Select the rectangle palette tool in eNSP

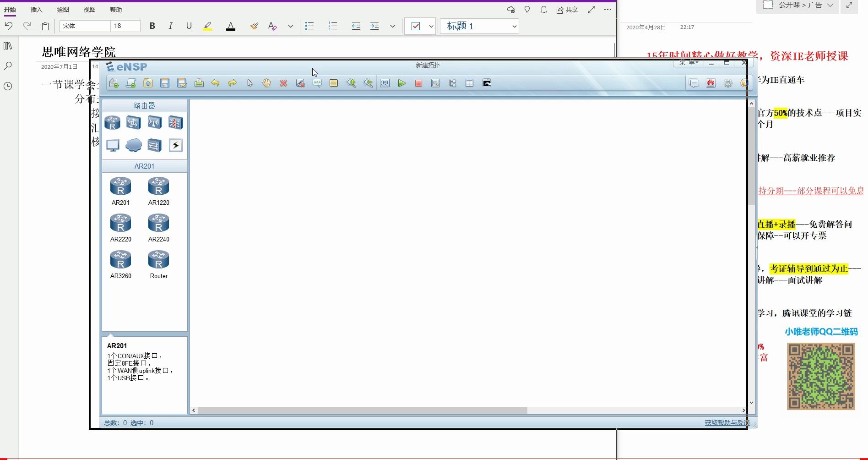(x=334, y=83)
